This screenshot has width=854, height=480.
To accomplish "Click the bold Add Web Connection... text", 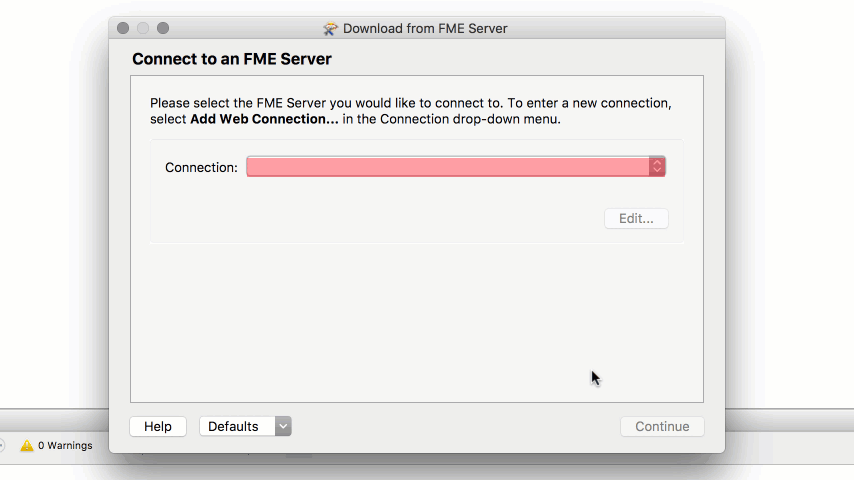I will click(264, 119).
